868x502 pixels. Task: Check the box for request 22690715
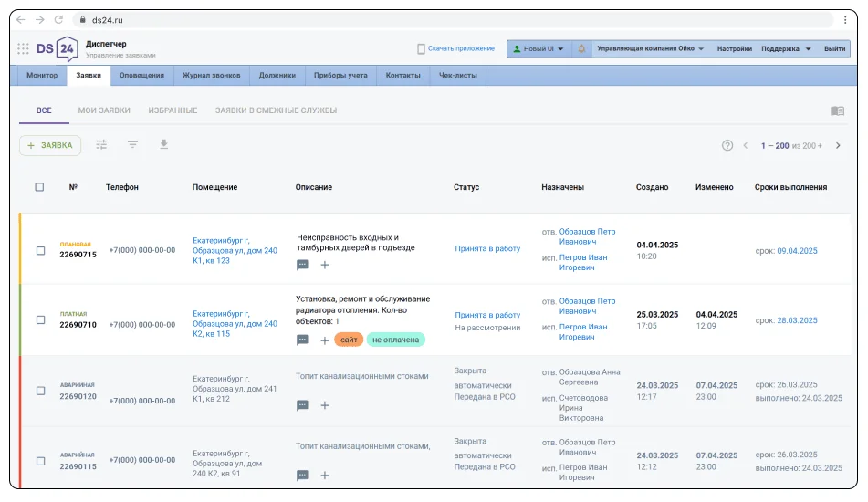[x=40, y=251]
